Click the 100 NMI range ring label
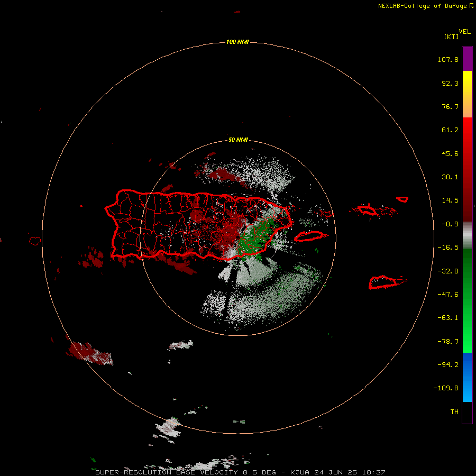Viewport: 476px width, 476px height. coord(237,42)
